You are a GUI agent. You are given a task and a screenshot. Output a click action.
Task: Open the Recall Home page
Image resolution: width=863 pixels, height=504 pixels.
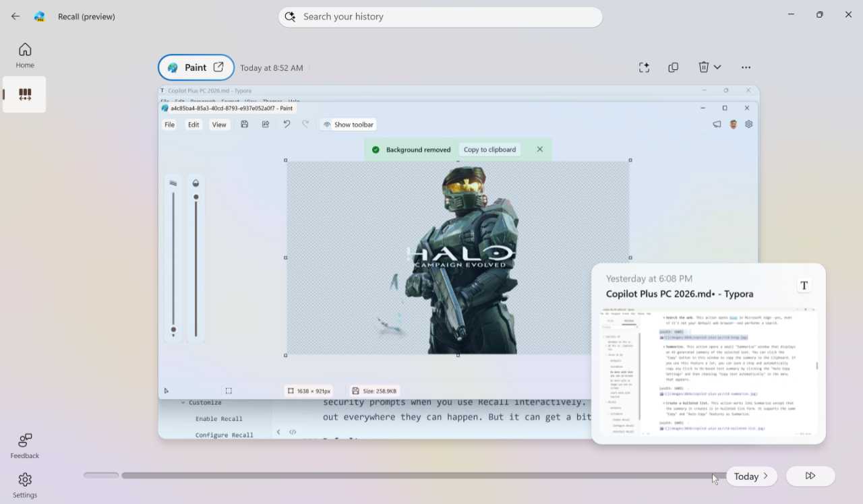click(x=25, y=55)
